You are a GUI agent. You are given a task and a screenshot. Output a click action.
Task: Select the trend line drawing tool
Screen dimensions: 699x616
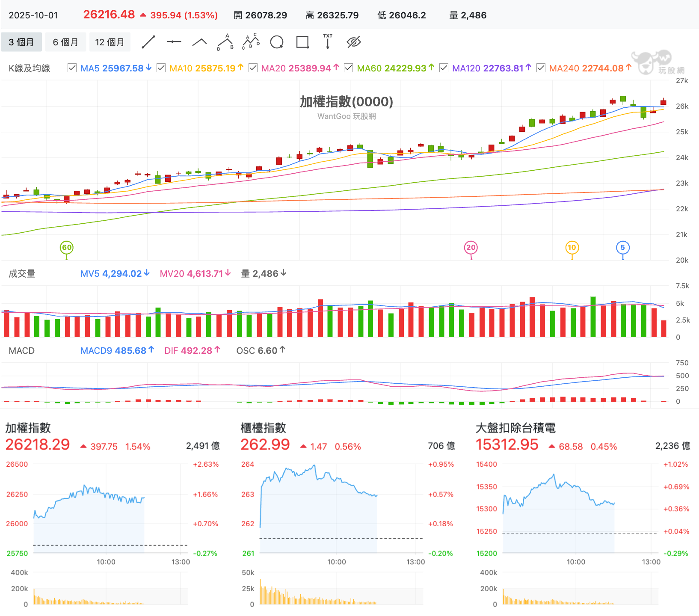(x=148, y=42)
